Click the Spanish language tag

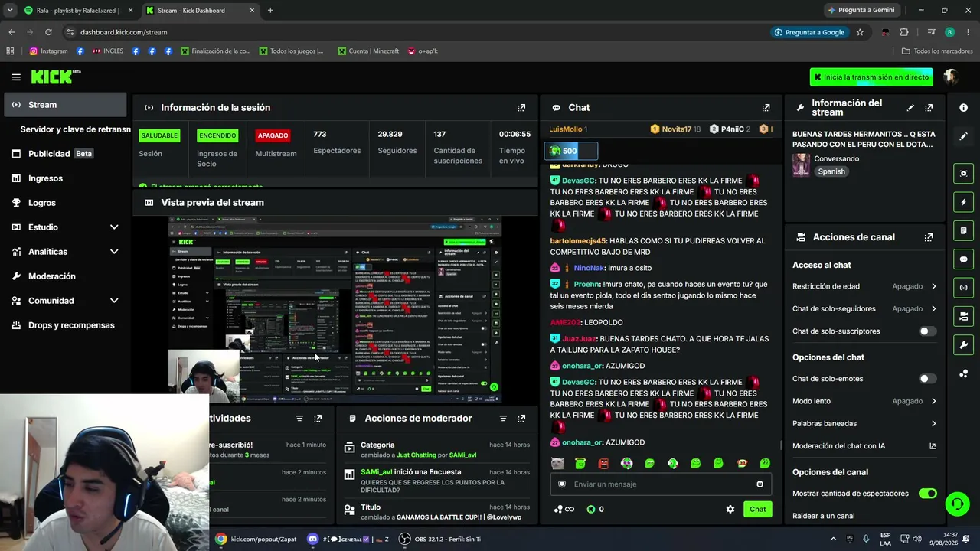831,171
